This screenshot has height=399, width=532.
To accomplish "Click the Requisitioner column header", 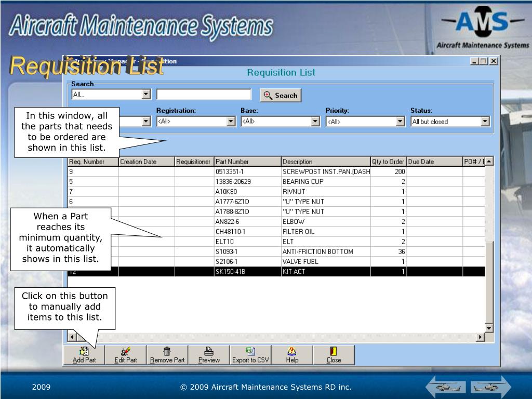I will 194,162.
